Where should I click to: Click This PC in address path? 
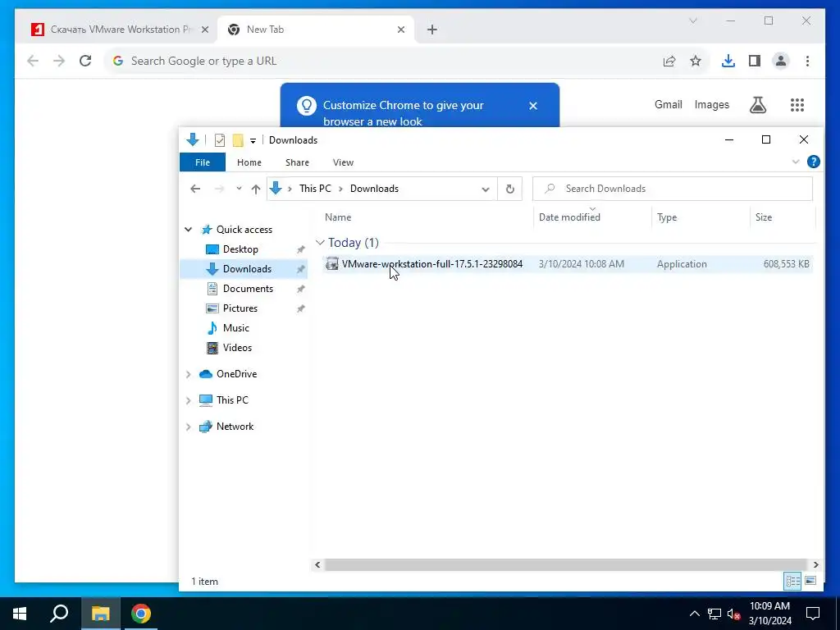pyautogui.click(x=315, y=189)
